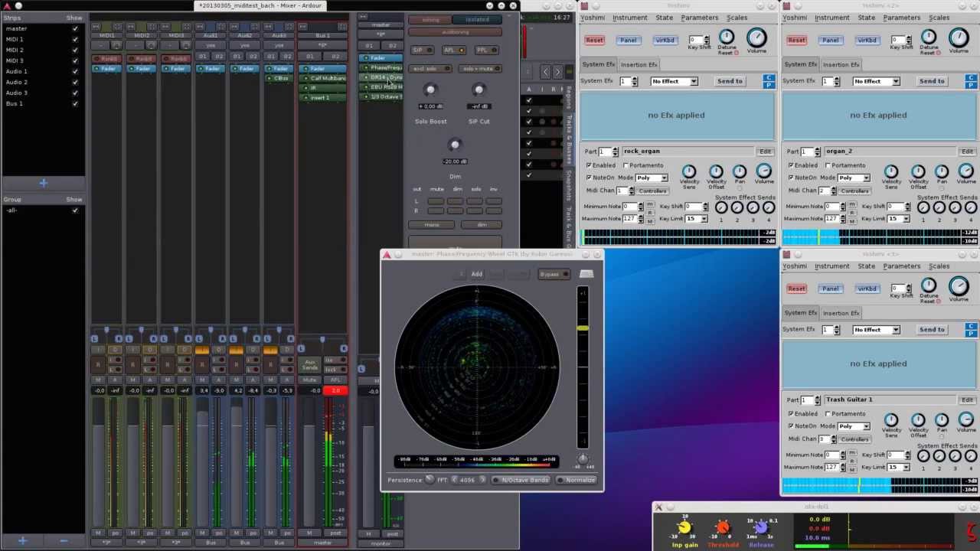Image resolution: width=980 pixels, height=551 pixels.
Task: Open No Effect dropdown in rock_organ Yoshimi window
Action: tap(674, 81)
